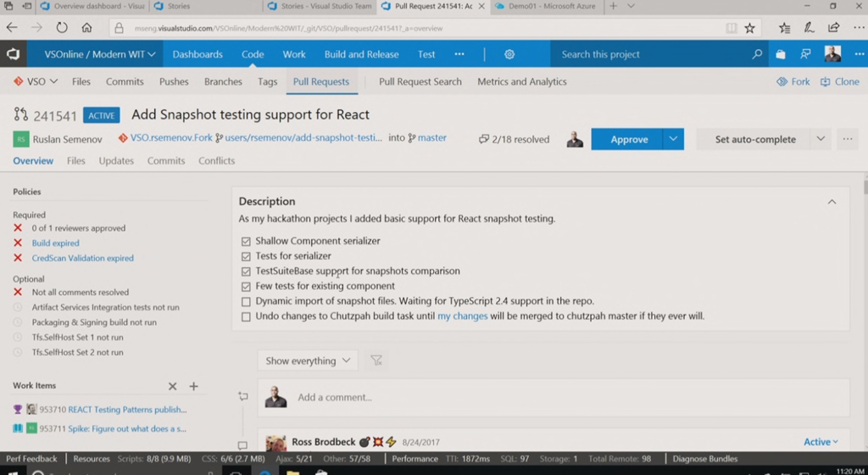Click browser back arrow
Screen dimensions: 868x475
pos(12,28)
